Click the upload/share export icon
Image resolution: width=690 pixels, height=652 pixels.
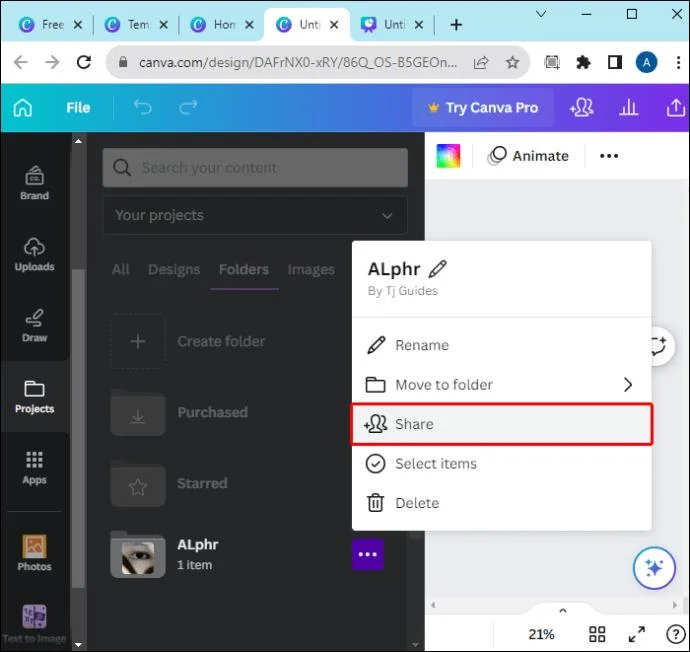click(x=675, y=108)
